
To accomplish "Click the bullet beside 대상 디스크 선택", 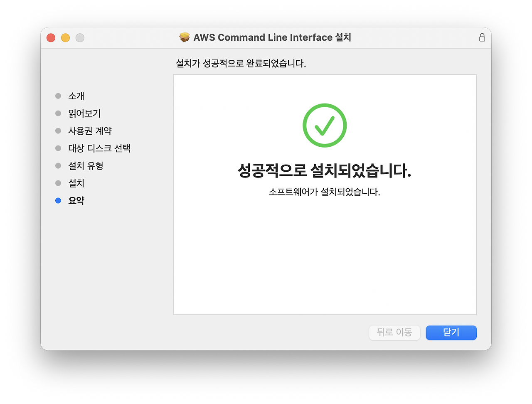I will 58,148.
